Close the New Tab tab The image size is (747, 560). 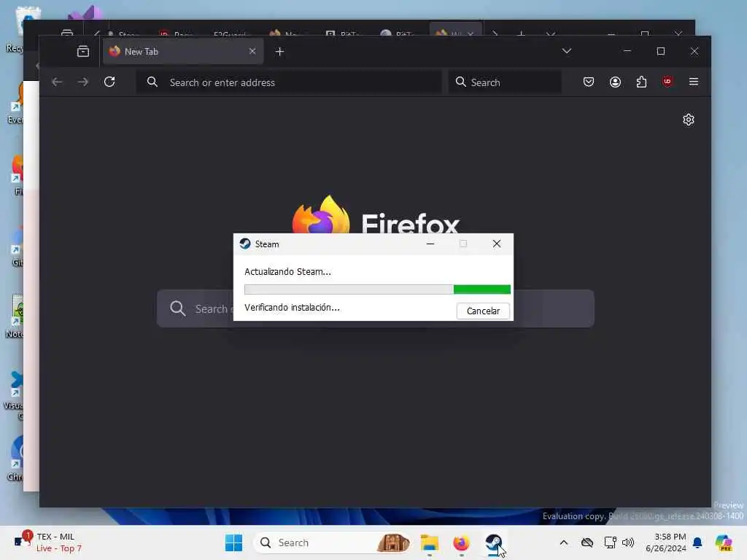[252, 52]
